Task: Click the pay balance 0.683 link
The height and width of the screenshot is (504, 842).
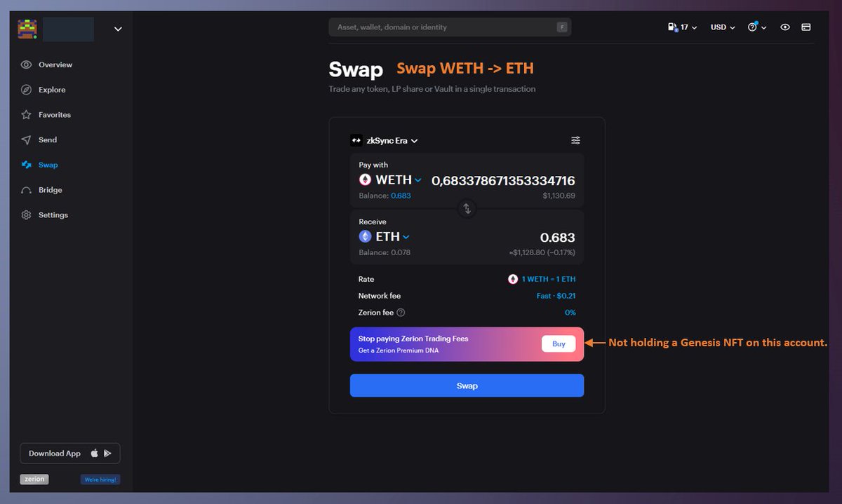Action: pos(400,196)
